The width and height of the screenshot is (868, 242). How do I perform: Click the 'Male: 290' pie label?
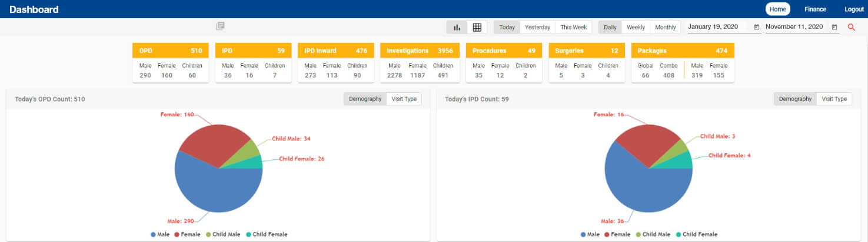tap(182, 221)
